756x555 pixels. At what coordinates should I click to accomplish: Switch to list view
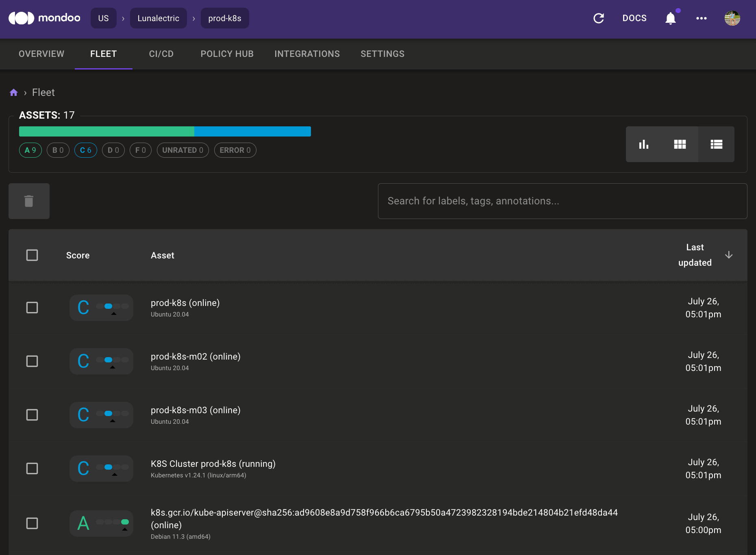point(716,144)
